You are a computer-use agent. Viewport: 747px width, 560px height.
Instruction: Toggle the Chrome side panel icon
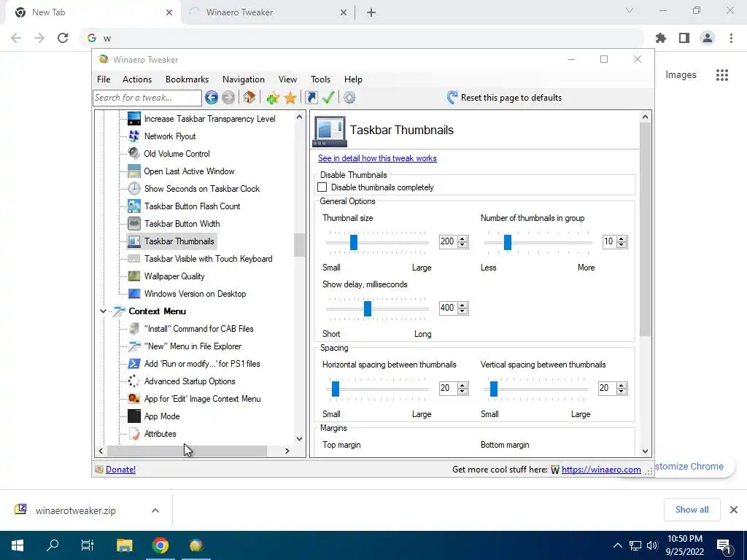684,38
